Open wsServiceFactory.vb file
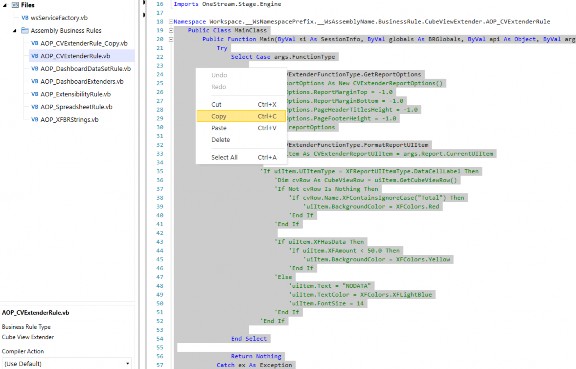The width and height of the screenshot is (576, 369). (59, 18)
